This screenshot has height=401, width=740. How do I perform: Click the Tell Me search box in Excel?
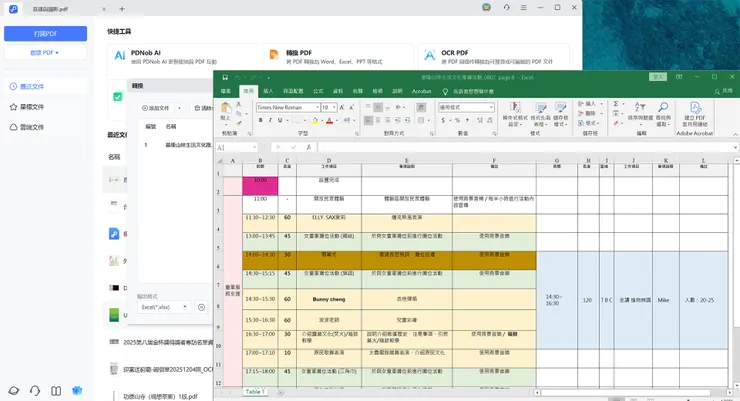468,91
